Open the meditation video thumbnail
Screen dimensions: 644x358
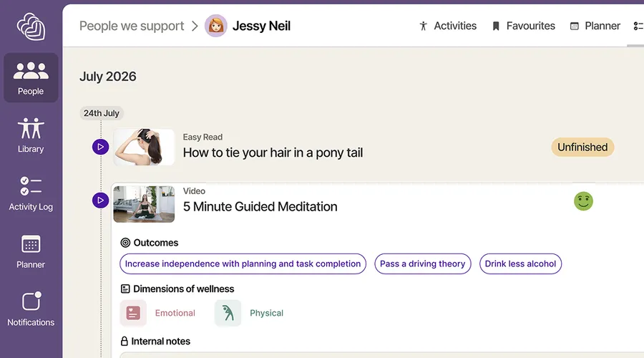144,204
